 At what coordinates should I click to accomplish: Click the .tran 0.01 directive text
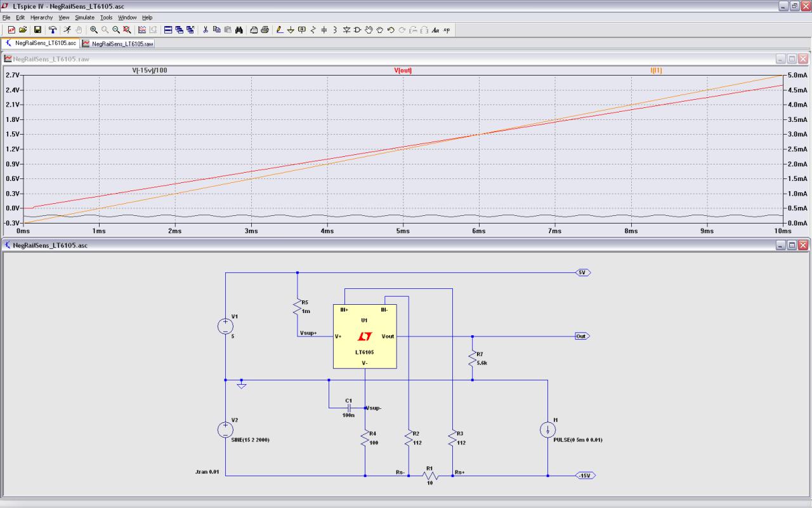point(207,472)
